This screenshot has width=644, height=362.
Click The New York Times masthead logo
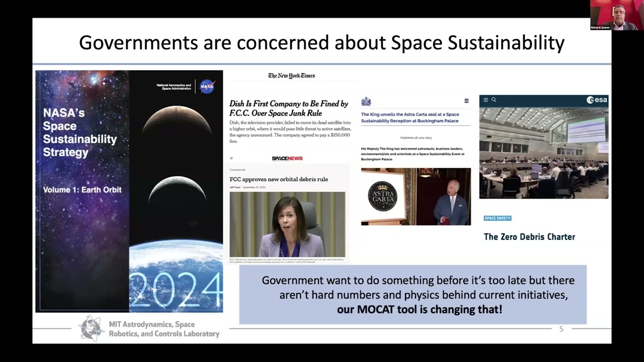pos(291,76)
